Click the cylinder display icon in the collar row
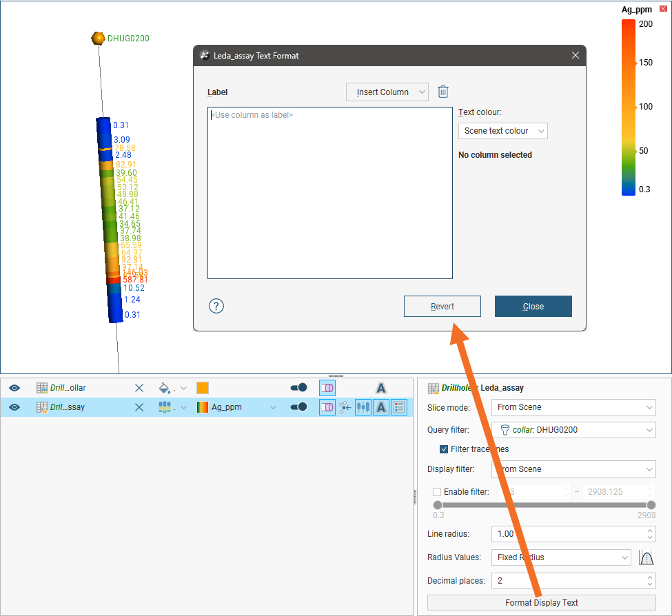Image resolution: width=672 pixels, height=616 pixels. coord(327,388)
